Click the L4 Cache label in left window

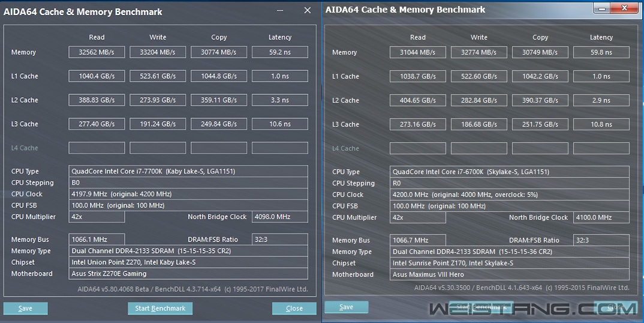pos(25,148)
